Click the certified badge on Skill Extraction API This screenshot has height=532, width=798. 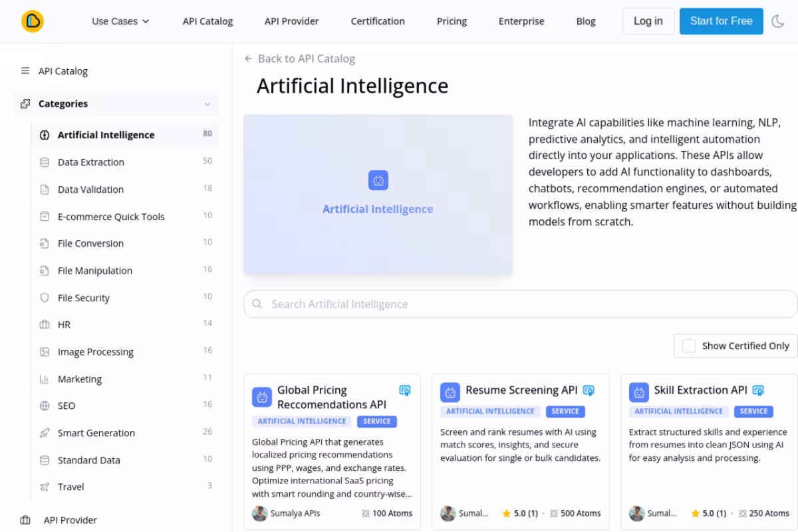click(x=758, y=390)
